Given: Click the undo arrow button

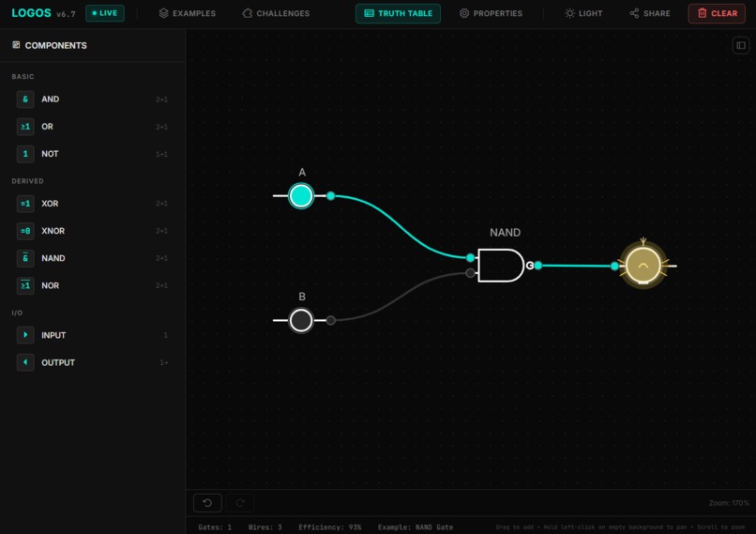Looking at the screenshot, I should pos(207,503).
